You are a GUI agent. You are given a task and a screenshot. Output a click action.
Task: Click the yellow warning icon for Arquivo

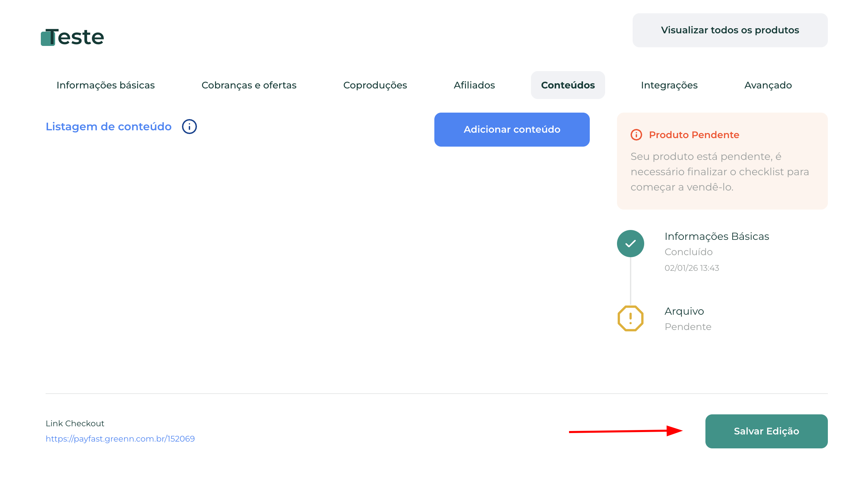(x=630, y=318)
